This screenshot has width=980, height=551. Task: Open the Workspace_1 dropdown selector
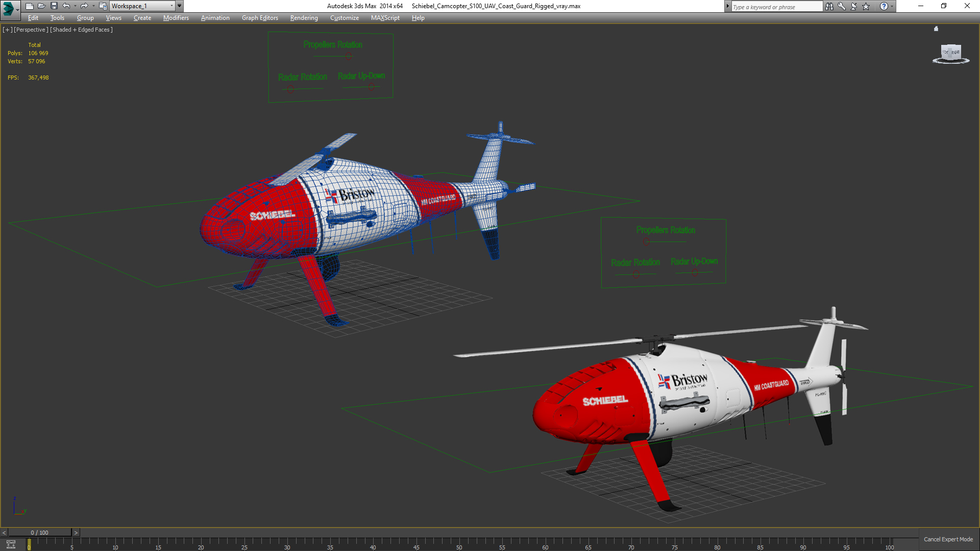[x=142, y=6]
